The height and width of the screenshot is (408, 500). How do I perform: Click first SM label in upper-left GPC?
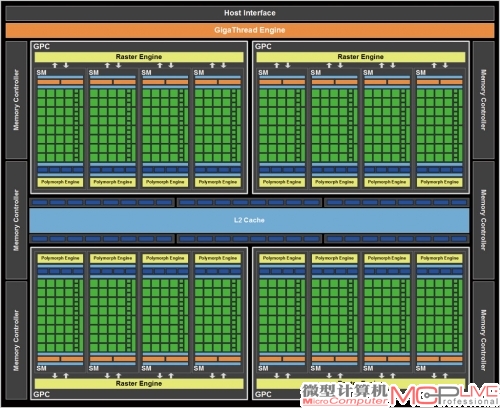41,72
